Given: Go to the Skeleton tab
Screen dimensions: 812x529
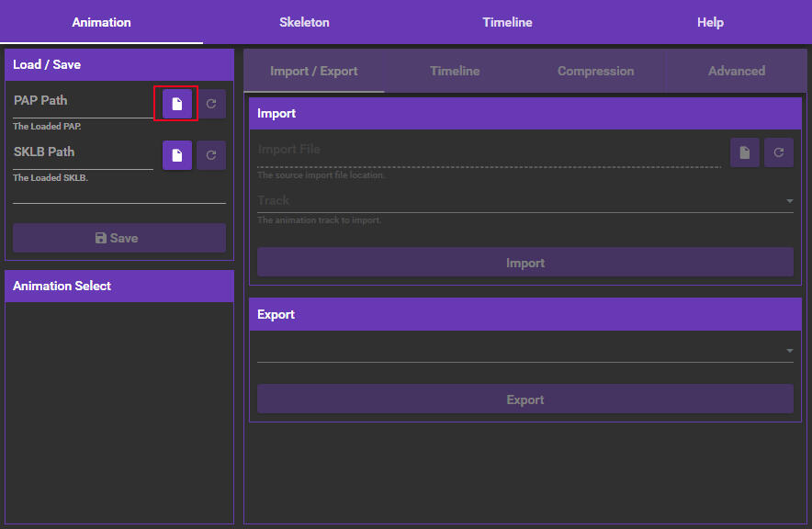Looking at the screenshot, I should [x=304, y=21].
